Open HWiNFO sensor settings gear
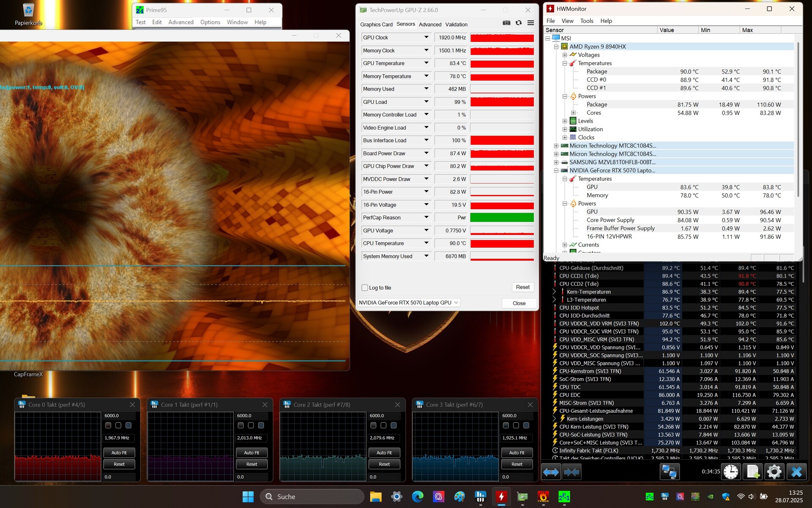 point(774,472)
